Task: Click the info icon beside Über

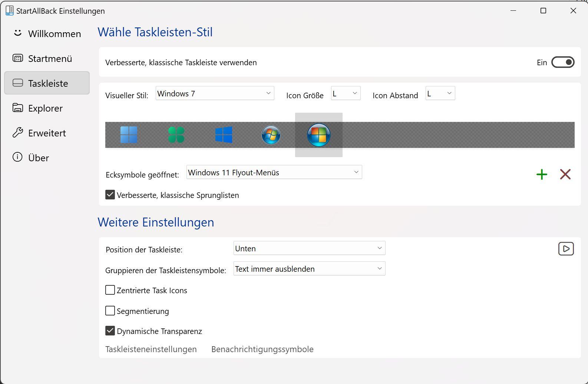Action: coord(17,157)
